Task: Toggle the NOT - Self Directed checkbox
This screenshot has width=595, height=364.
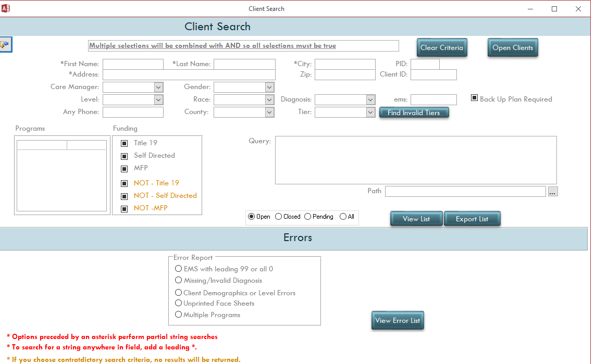Action: pyautogui.click(x=124, y=196)
